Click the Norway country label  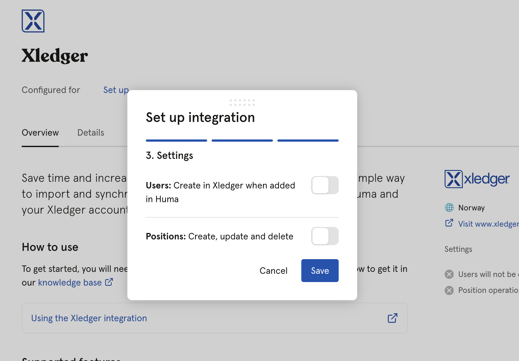pos(471,208)
